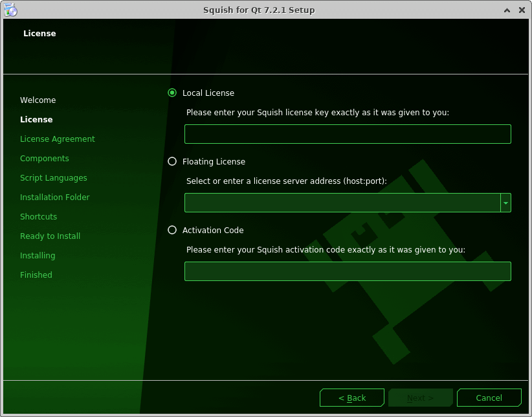The width and height of the screenshot is (532, 417).
Task: Select Script Languages in the step list
Action: [54, 178]
